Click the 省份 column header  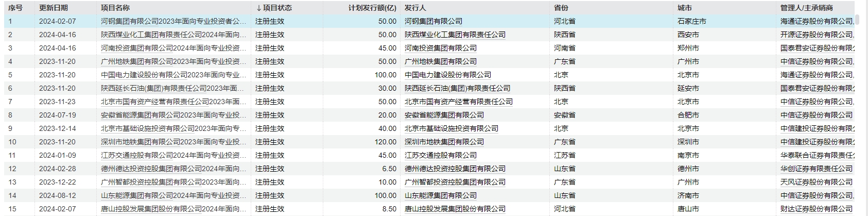[x=561, y=8]
